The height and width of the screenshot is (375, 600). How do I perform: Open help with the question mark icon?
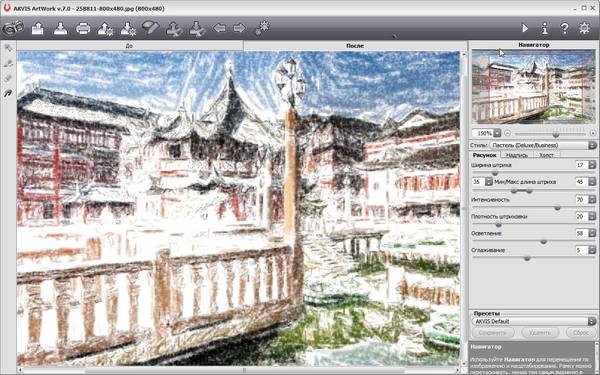point(564,28)
